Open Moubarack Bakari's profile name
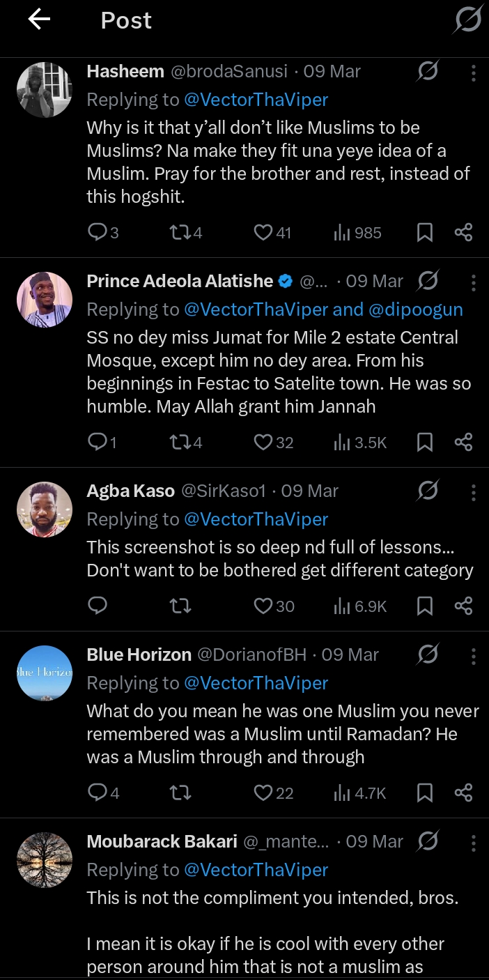Image resolution: width=489 pixels, height=980 pixels. coord(162,841)
